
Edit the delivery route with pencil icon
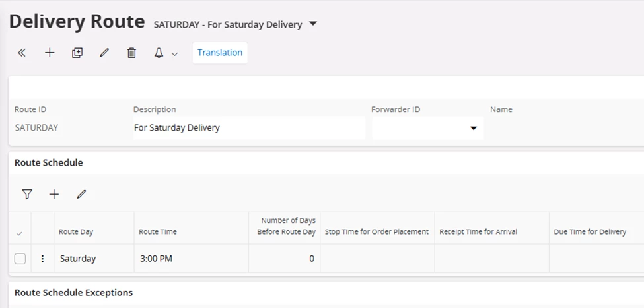click(x=104, y=53)
